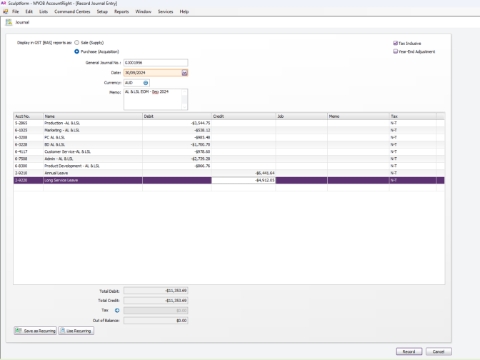Viewport: 480px width, 360px height.
Task: Open the Window menu
Action: pyautogui.click(x=143, y=12)
